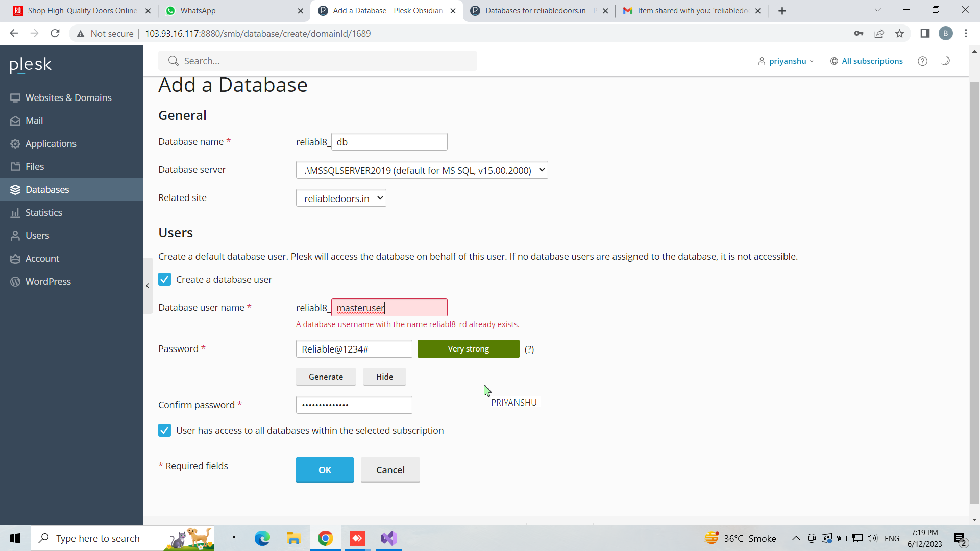This screenshot has width=980, height=551.
Task: Click the Generate password button
Action: coord(326,377)
